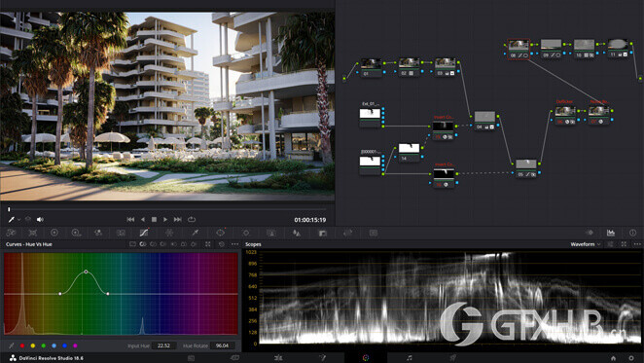
Task: Open the Motion Effects palette
Action: tap(121, 233)
